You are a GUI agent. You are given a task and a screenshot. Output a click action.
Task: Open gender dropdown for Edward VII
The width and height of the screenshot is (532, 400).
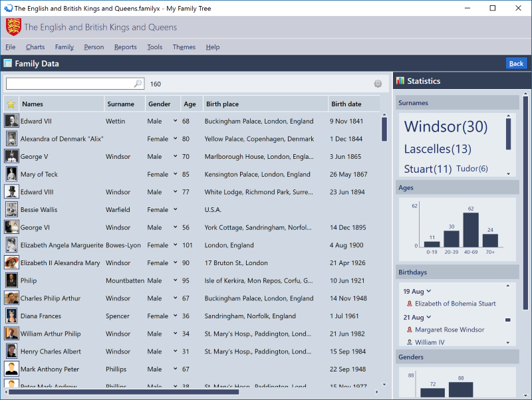[x=176, y=121]
